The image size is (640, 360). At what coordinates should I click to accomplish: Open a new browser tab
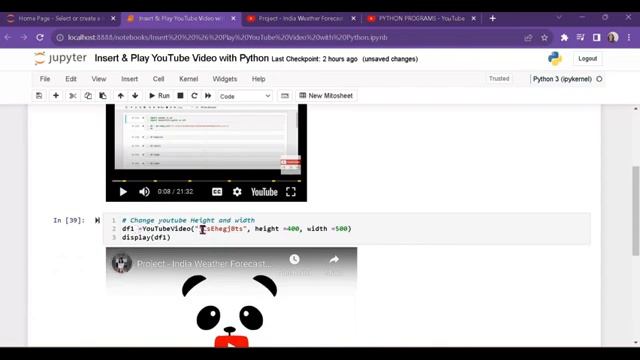492,18
